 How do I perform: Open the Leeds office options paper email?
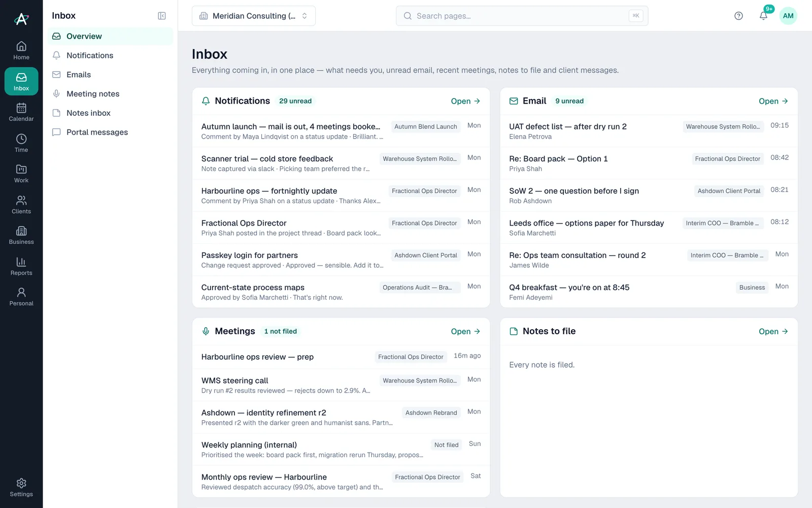pyautogui.click(x=649, y=228)
